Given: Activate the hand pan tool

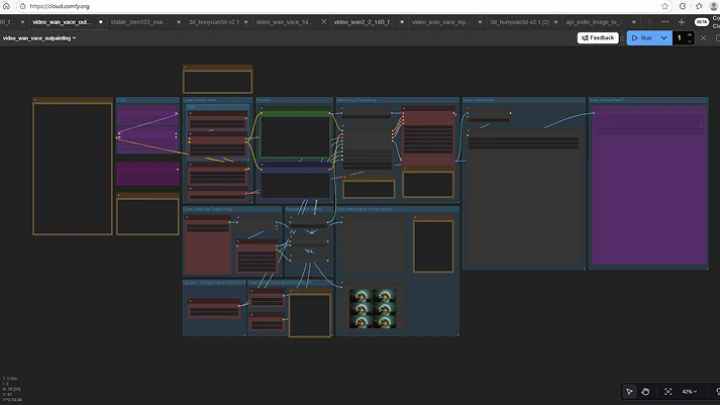Looking at the screenshot, I should 647,391.
